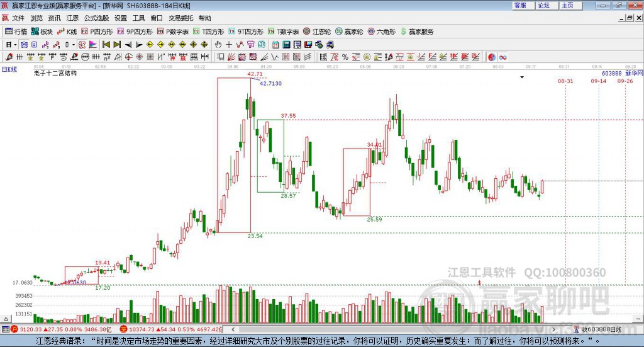Screen dimensions: 644x347
Task: Click the 客服 customer service button
Action: (x=523, y=5)
